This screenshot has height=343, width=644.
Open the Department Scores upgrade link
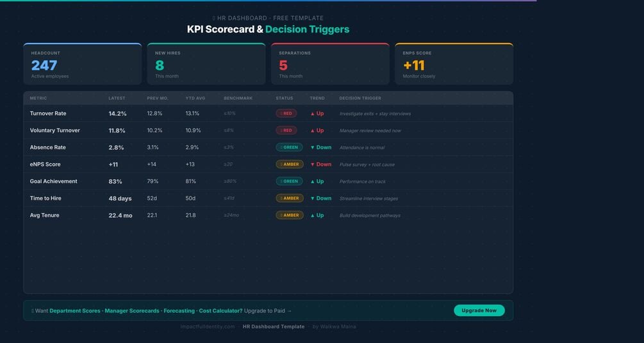[75, 311]
